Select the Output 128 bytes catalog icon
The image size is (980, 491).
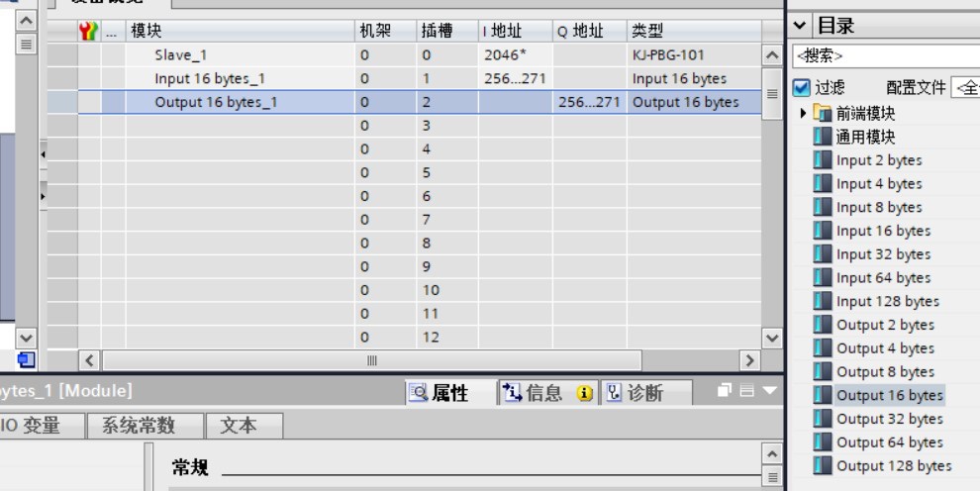tap(823, 465)
